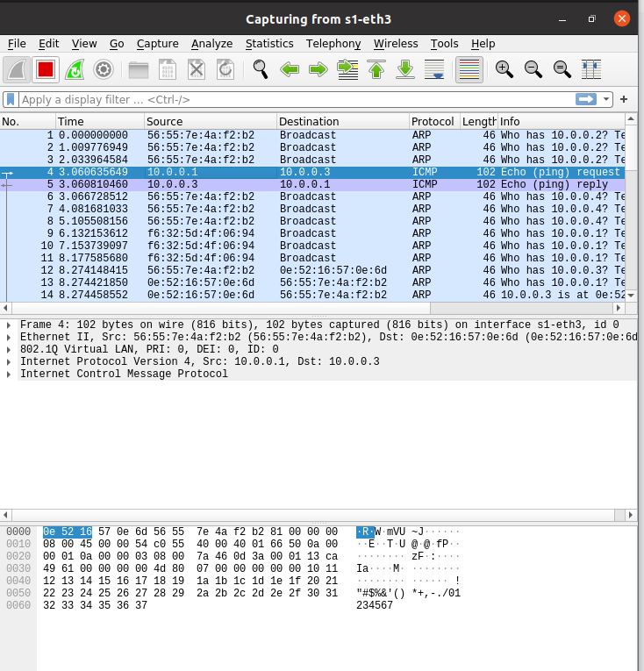Click the go to specified packet icon

point(347,69)
